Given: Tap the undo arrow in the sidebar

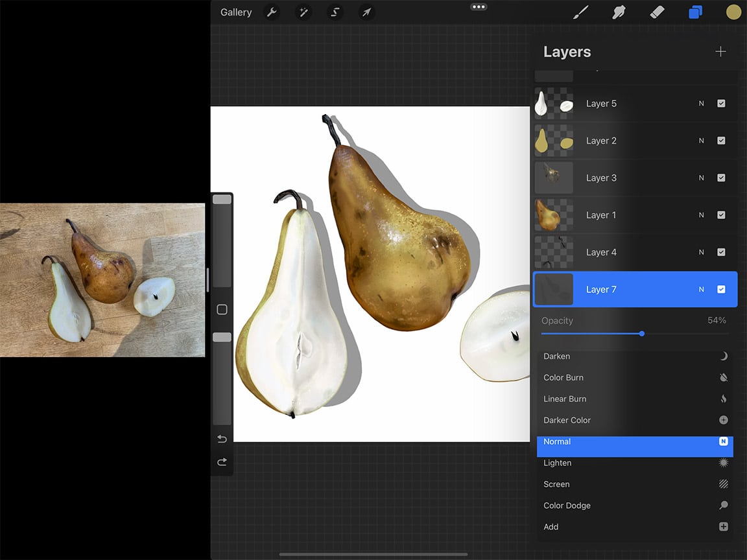Looking at the screenshot, I should click(x=222, y=439).
